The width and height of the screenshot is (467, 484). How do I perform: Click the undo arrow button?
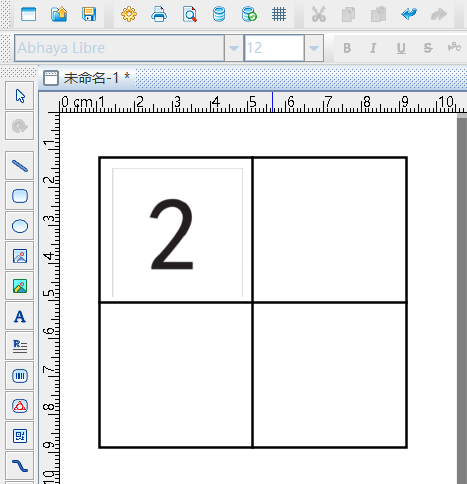[409, 14]
